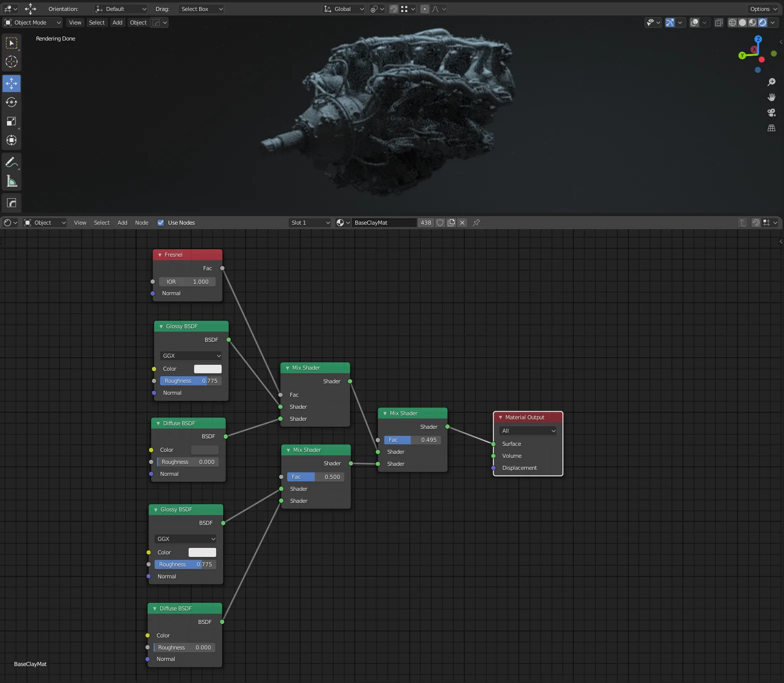Select the Measure ruler tool

click(12, 181)
